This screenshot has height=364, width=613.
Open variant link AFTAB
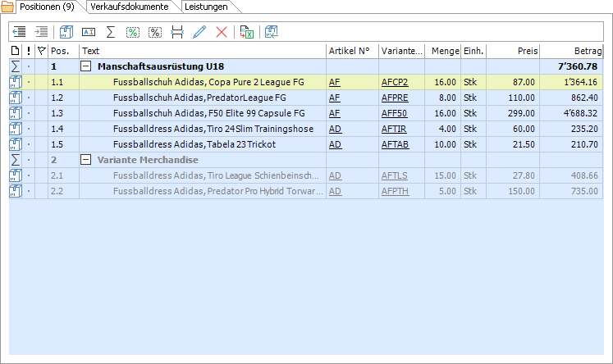point(395,144)
